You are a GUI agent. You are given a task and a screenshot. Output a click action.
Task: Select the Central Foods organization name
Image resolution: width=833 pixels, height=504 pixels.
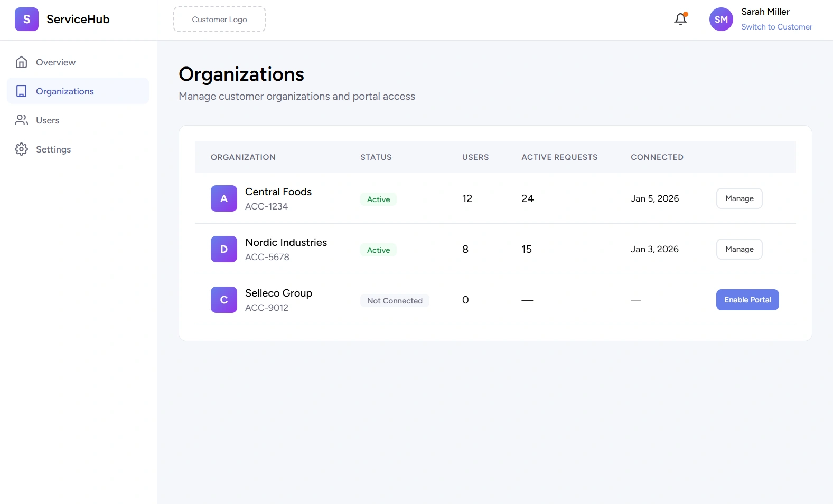click(x=278, y=192)
